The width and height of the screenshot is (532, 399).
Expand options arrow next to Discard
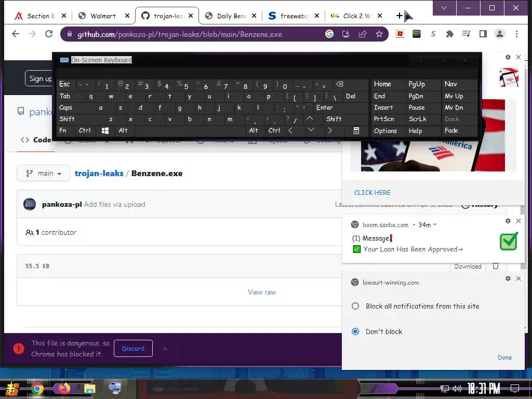pyautogui.click(x=165, y=349)
